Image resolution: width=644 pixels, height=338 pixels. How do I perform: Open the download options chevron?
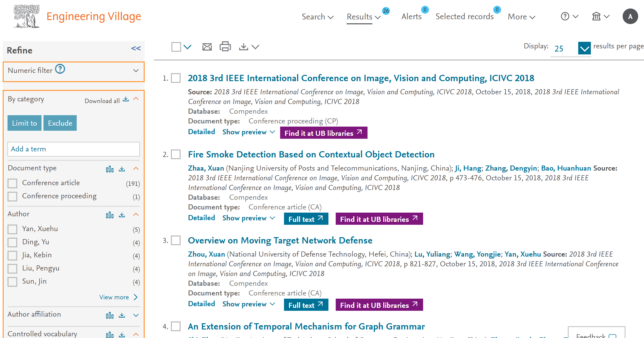pos(255,47)
